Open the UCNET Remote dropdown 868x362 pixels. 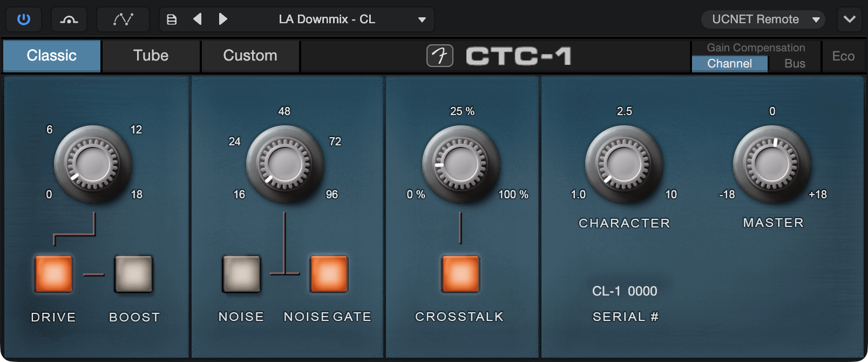click(x=763, y=19)
